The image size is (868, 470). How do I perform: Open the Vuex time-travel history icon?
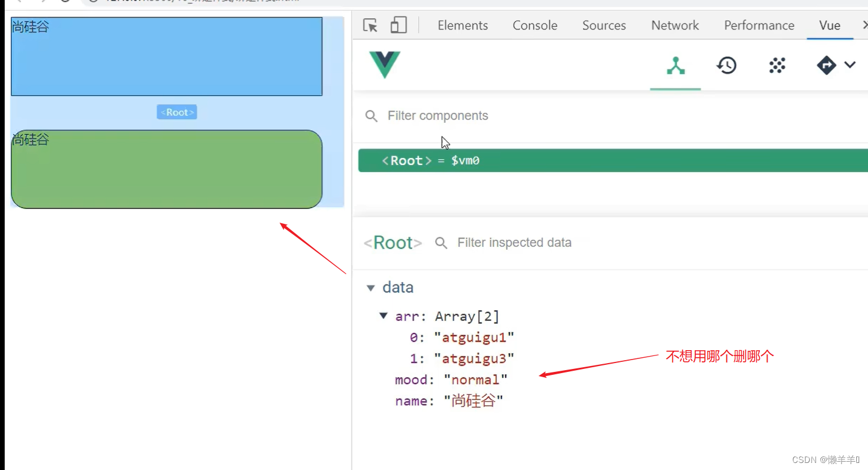click(726, 65)
